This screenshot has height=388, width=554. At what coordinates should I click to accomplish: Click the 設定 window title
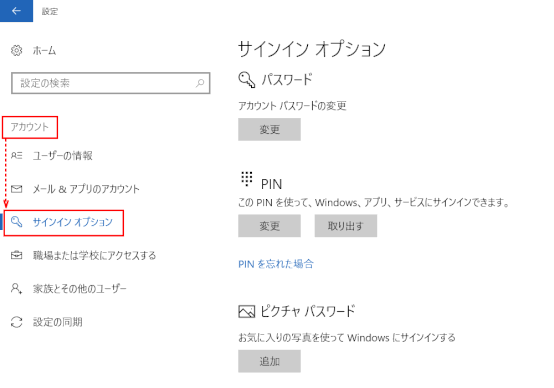[50, 11]
